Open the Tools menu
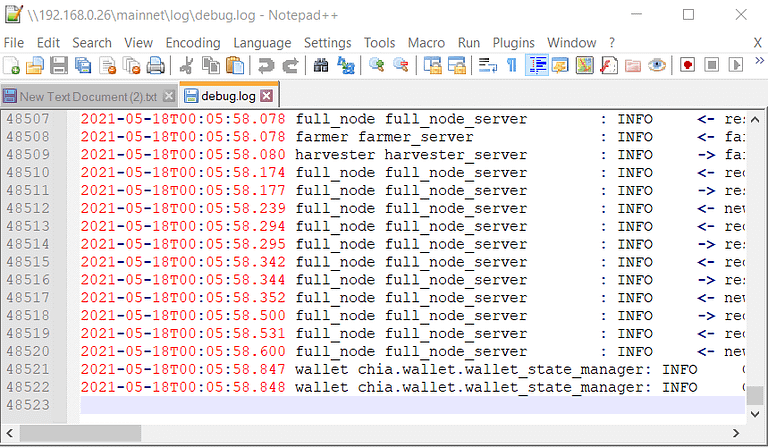The width and height of the screenshot is (768, 448). tap(380, 43)
